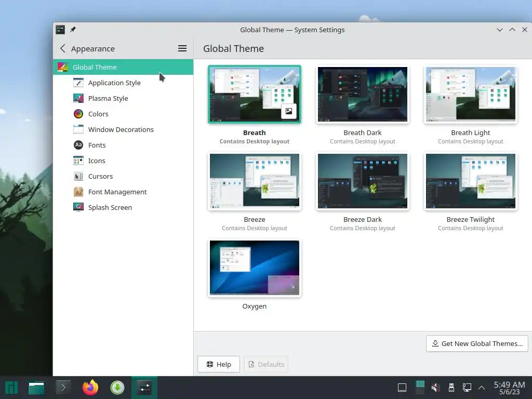Open the Cursors settings page
The image size is (532, 399).
(x=123, y=177)
